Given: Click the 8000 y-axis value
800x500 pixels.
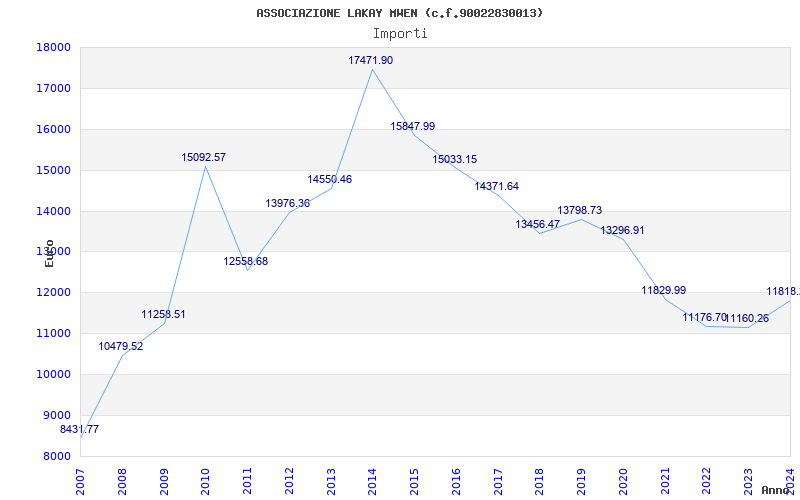Looking at the screenshot, I should pyautogui.click(x=56, y=456).
